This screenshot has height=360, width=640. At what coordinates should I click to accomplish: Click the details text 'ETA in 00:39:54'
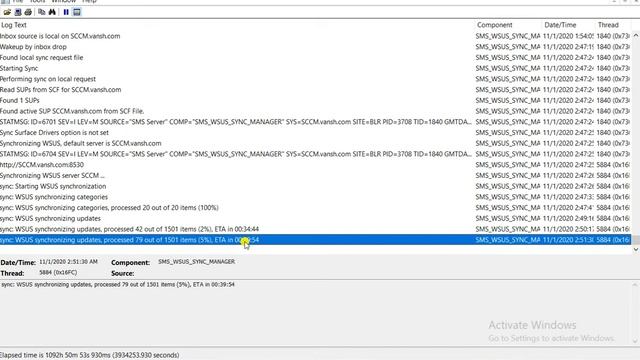213,284
